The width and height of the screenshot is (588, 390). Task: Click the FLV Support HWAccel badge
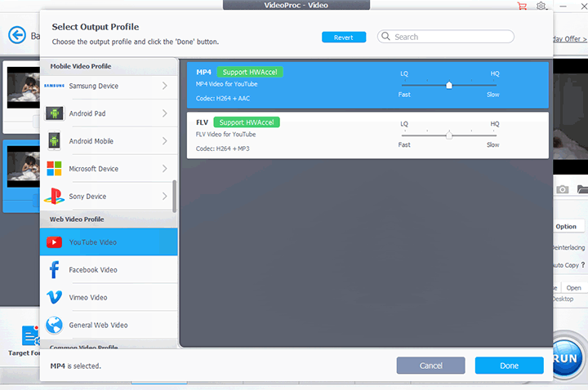click(247, 122)
